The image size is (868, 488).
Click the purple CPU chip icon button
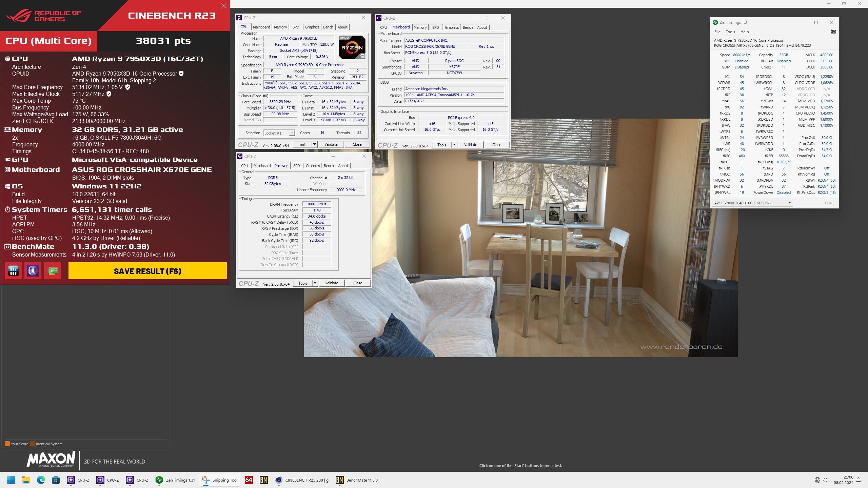[33, 271]
